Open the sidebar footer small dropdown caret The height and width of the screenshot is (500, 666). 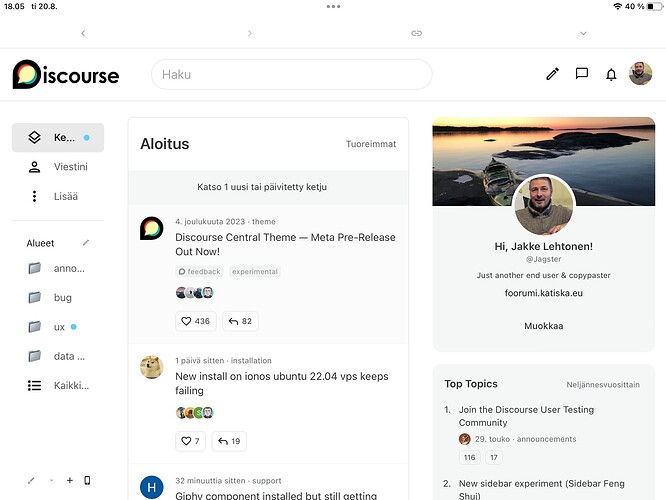(51, 480)
